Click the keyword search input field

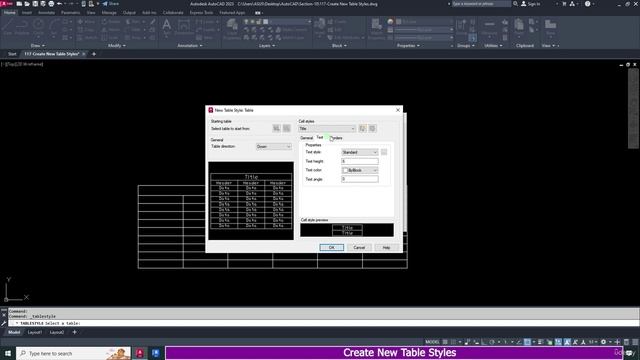pyautogui.click(x=481, y=4)
